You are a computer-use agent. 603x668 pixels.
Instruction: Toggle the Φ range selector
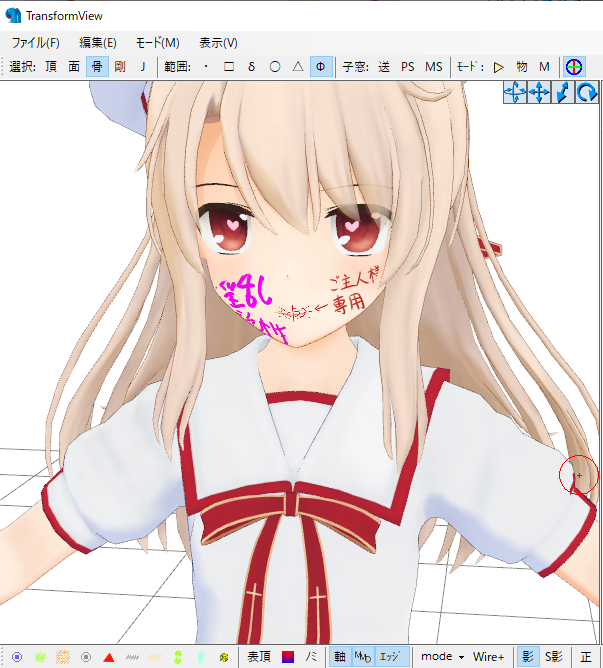321,67
